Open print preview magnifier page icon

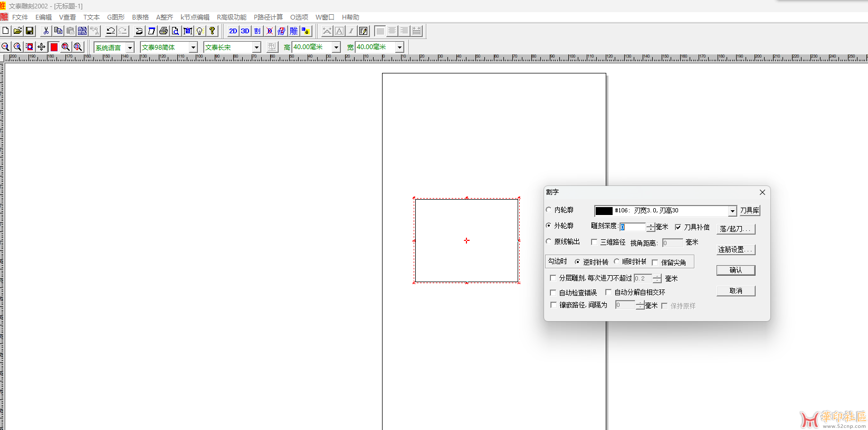coord(175,31)
